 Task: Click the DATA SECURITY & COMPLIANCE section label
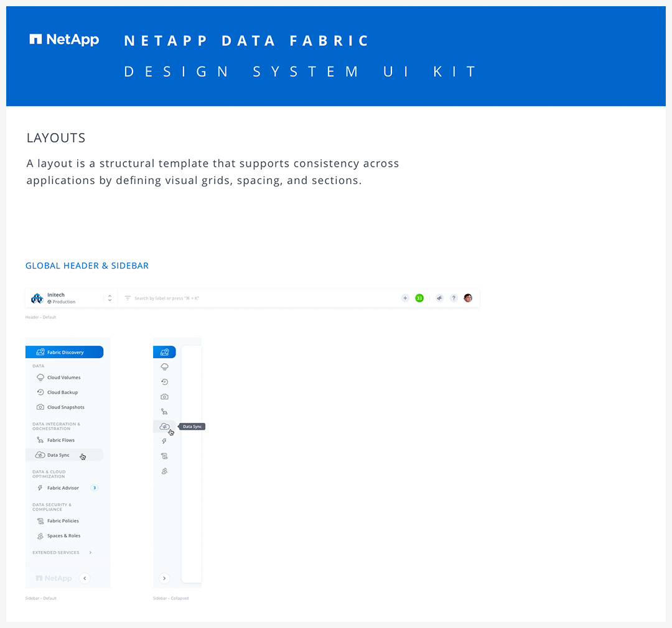pyautogui.click(x=52, y=507)
